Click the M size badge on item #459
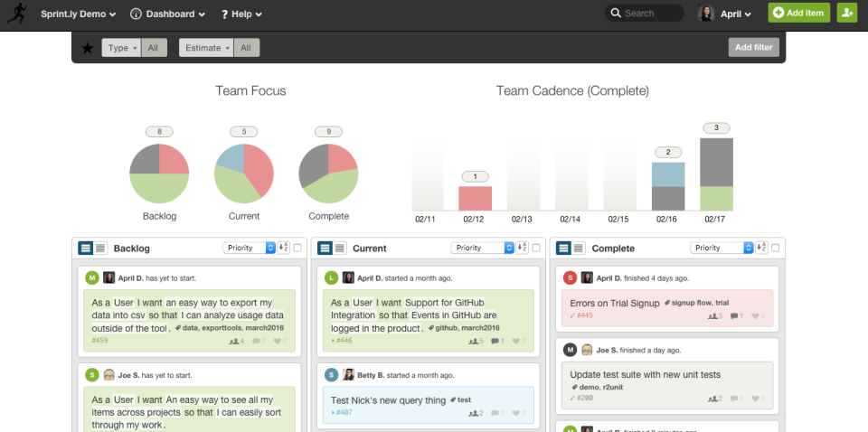This screenshot has height=432, width=868. 92,277
